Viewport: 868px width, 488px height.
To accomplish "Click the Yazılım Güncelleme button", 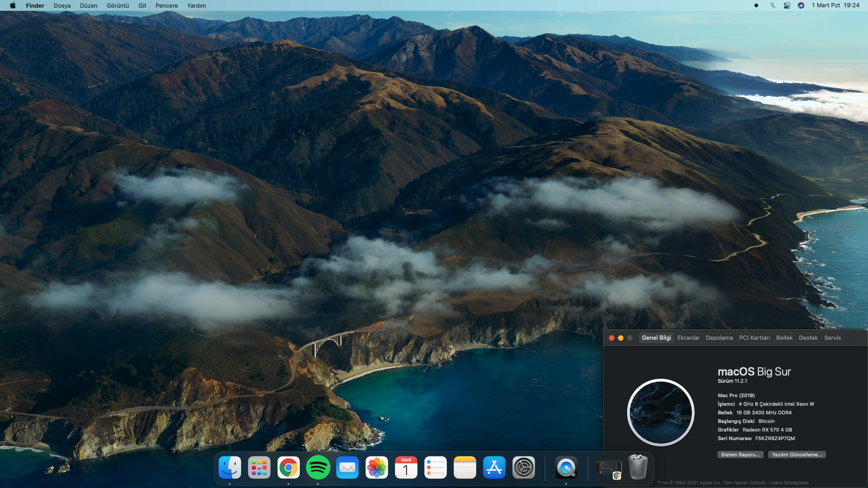I will tap(797, 455).
